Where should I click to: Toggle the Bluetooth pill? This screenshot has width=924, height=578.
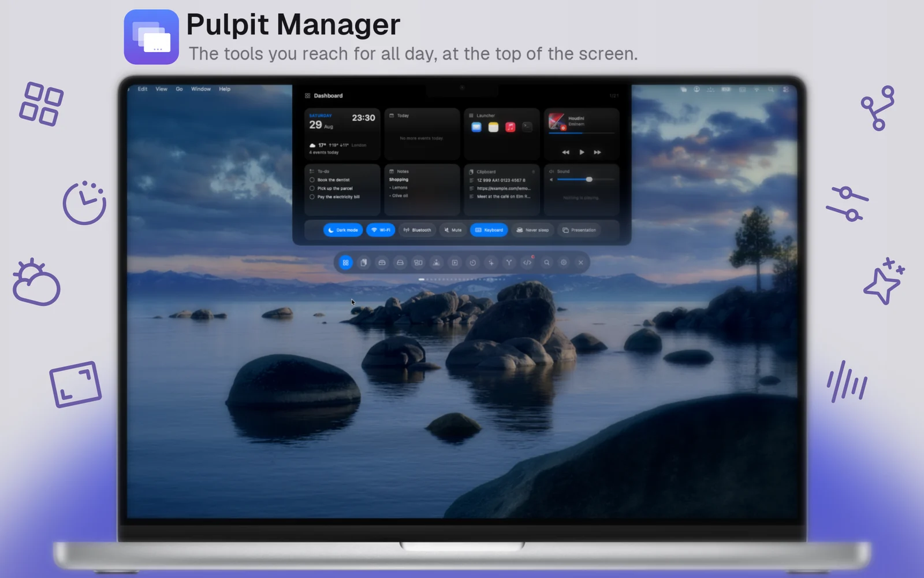(417, 230)
